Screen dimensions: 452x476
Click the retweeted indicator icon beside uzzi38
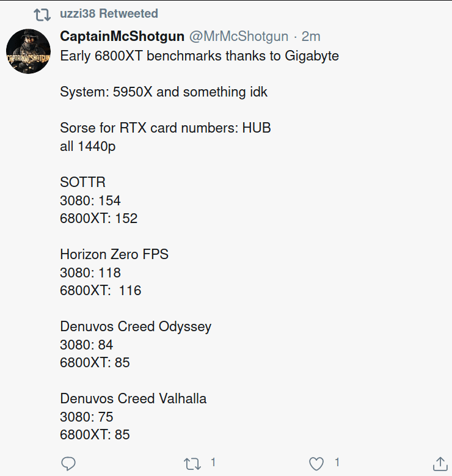tap(42, 14)
